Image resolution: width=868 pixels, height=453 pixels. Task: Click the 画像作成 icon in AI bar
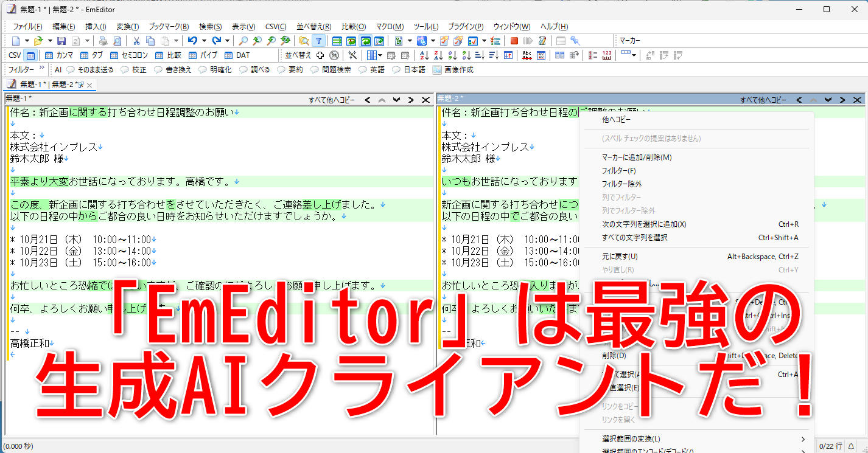pos(436,69)
